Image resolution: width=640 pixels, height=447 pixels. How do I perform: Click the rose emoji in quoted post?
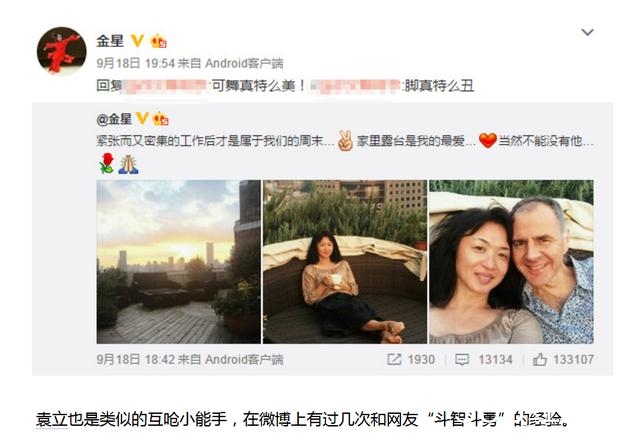coord(107,163)
